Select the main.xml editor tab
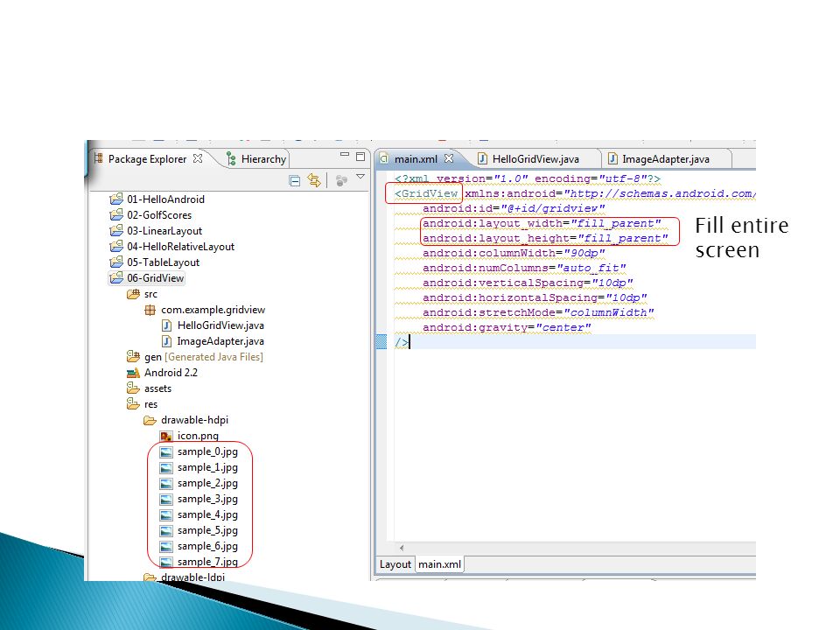 point(409,159)
